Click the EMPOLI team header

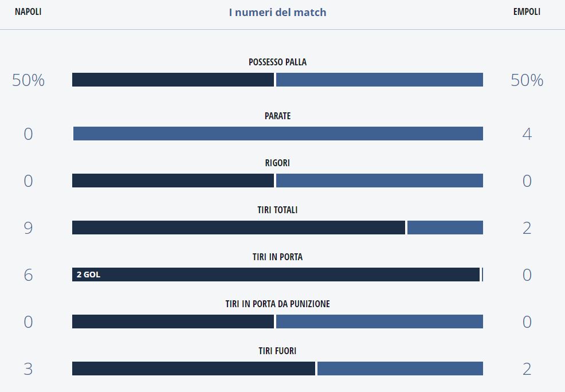pos(527,12)
